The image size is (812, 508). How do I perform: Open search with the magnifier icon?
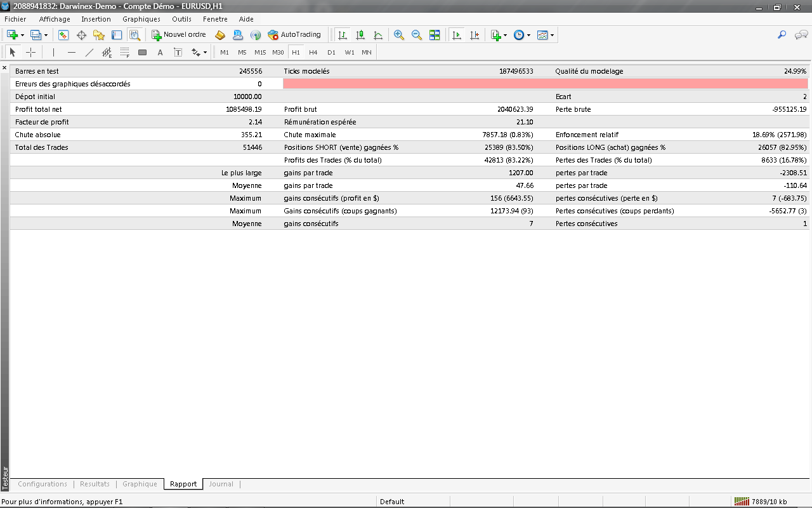click(x=782, y=35)
